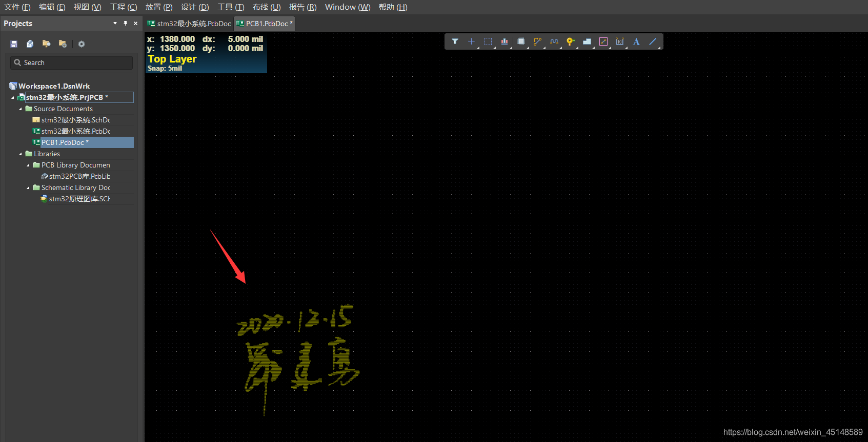Viewport: 868px width, 442px height.
Task: Collapse the stm32最小系统.PrjPCB project node
Action: [x=13, y=97]
